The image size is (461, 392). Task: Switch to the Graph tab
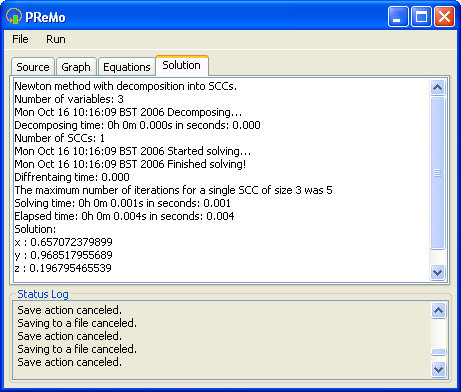click(76, 67)
